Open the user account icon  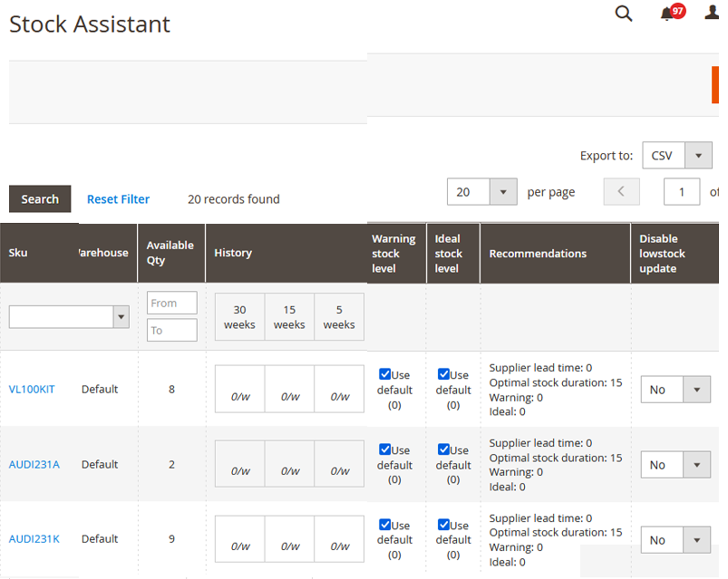coord(712,14)
